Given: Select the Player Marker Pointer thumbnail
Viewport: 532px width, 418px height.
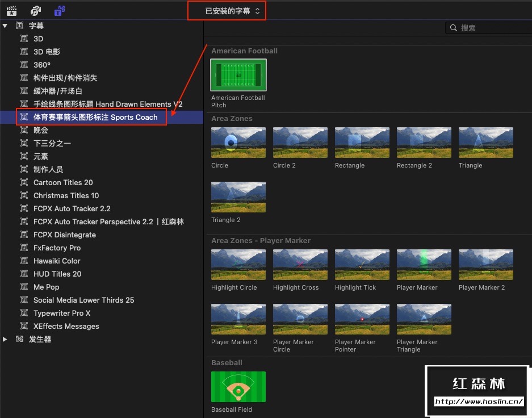Looking at the screenshot, I should pos(362,319).
